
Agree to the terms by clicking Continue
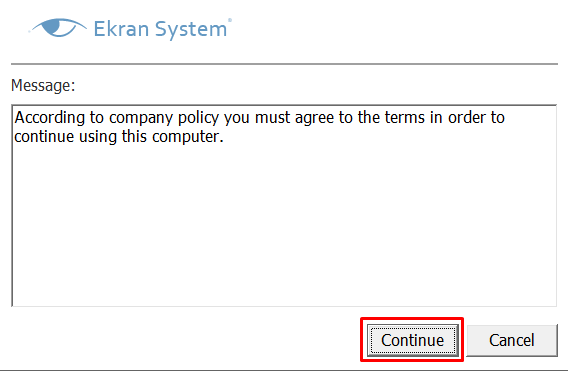coord(413,340)
